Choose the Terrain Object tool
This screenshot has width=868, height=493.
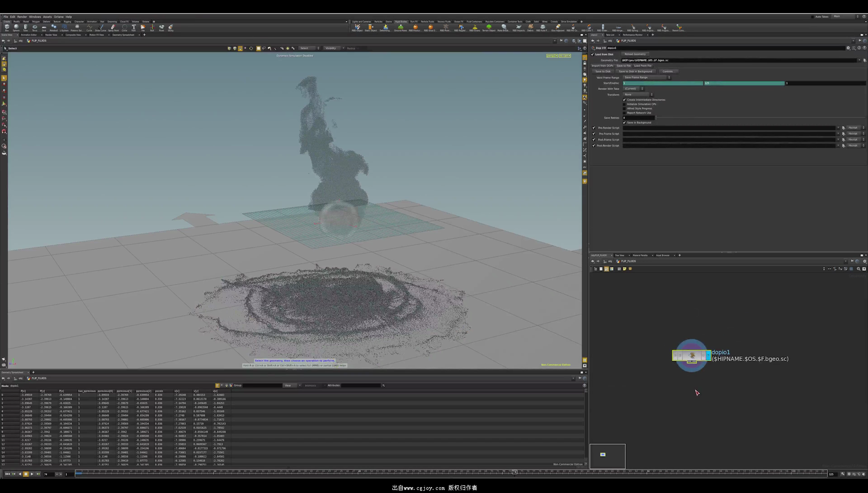pos(489,28)
